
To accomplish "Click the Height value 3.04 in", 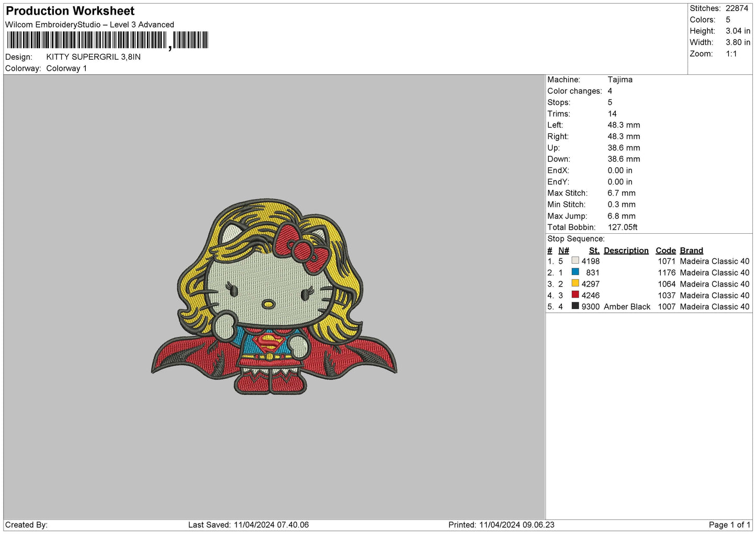I will (x=738, y=31).
